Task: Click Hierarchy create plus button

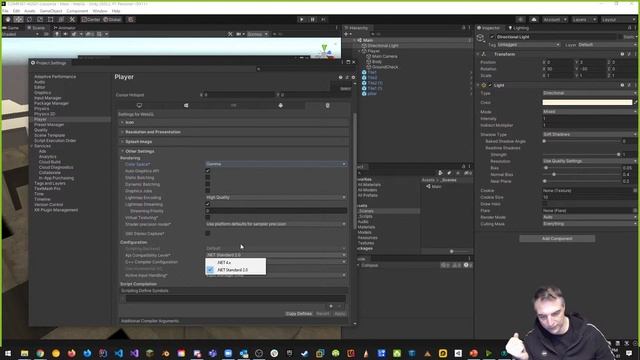Action: [347, 34]
